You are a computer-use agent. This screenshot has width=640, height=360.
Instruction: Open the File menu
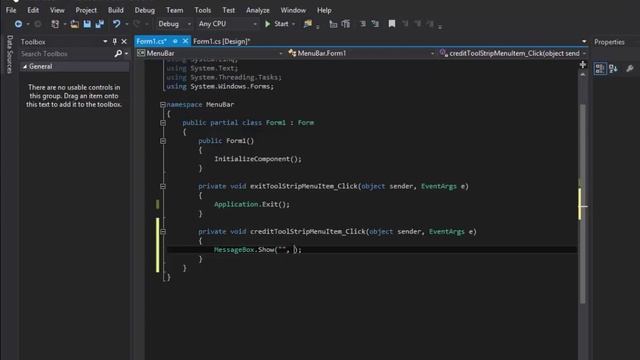[x=11, y=10]
